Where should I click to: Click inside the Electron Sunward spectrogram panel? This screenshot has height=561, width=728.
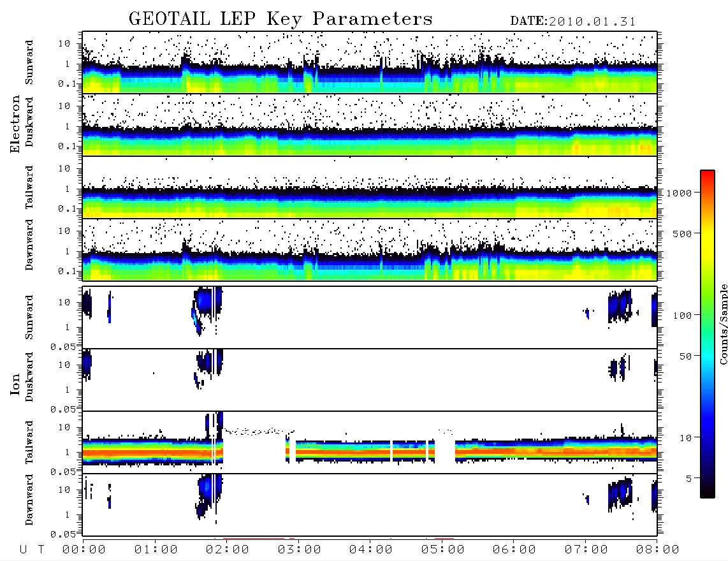370,62
